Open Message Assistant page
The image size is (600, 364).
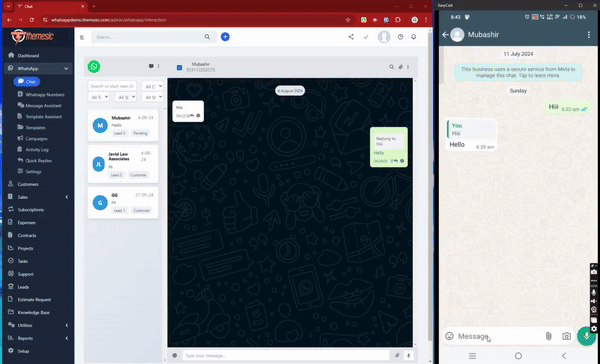[x=43, y=106]
